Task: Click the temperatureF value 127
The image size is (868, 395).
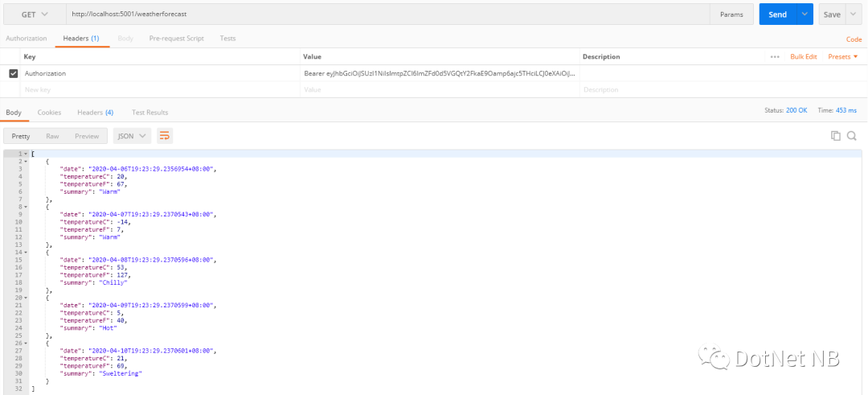Action: point(124,275)
